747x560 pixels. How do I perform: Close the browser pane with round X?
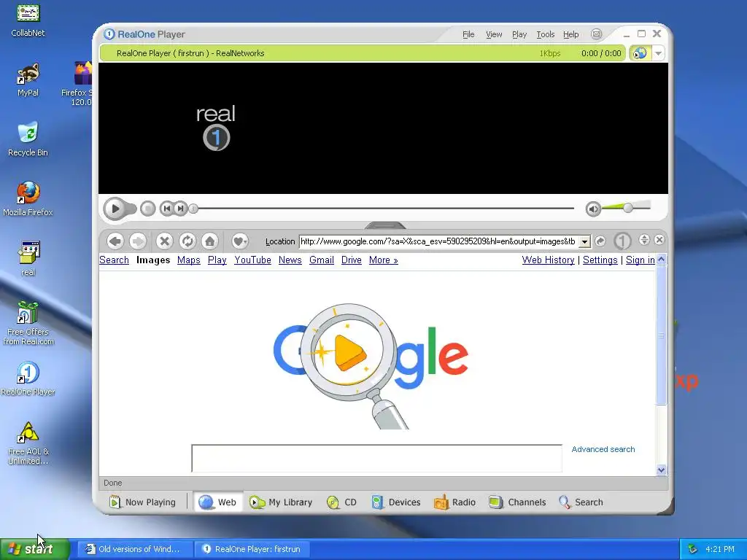(659, 239)
